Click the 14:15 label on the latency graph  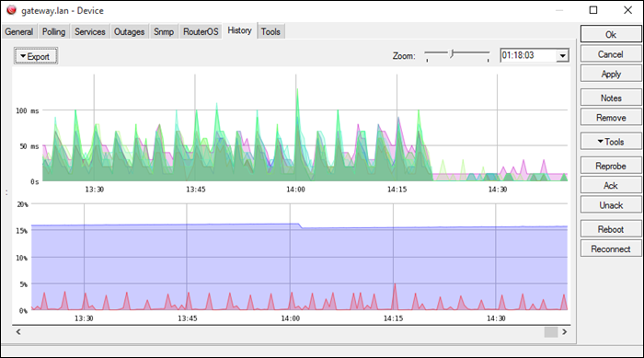tap(397, 190)
